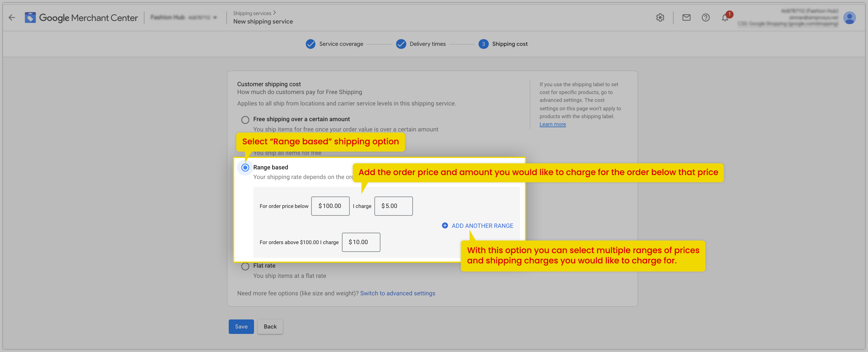Viewport: 868px width, 352px height.
Task: Open the user account avatar
Action: coord(849,17)
